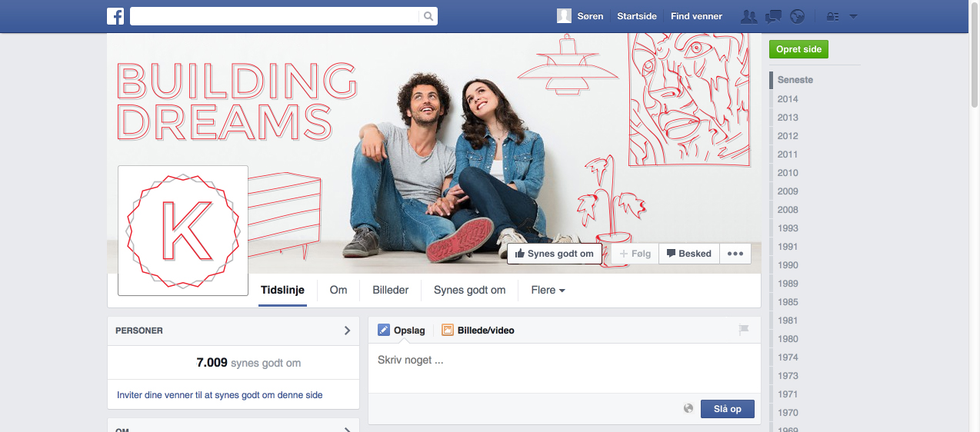Screen dimensions: 980x432
Task: Open friend requests icon
Action: coord(748,16)
